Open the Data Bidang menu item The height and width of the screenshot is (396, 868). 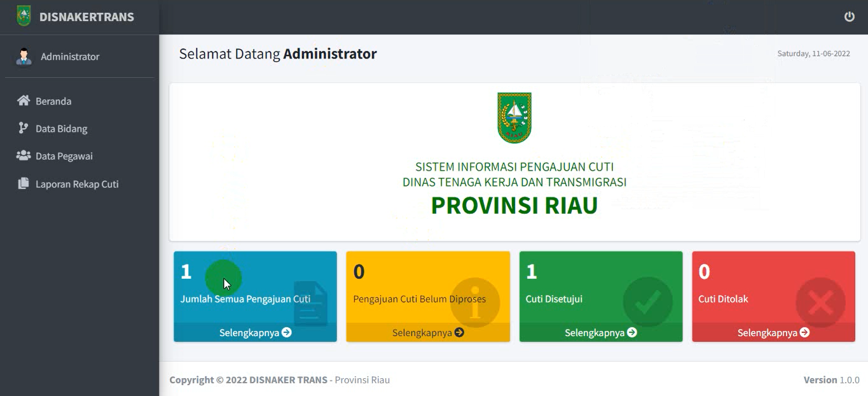(79, 128)
